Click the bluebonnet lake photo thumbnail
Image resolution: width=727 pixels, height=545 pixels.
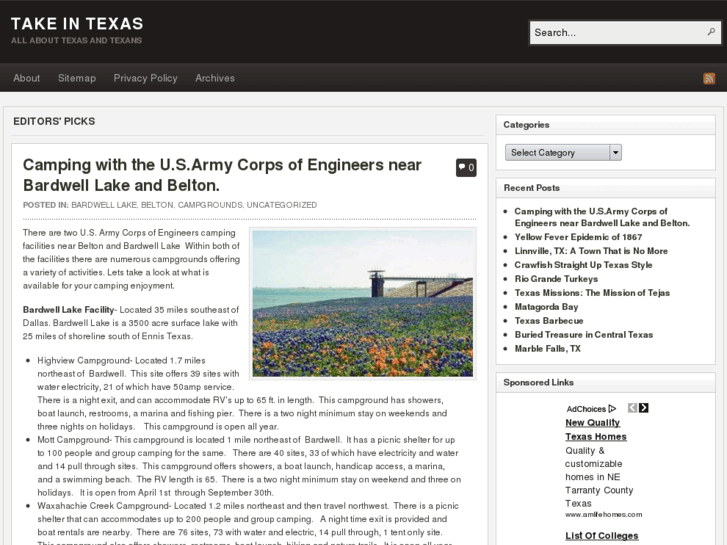pyautogui.click(x=363, y=303)
